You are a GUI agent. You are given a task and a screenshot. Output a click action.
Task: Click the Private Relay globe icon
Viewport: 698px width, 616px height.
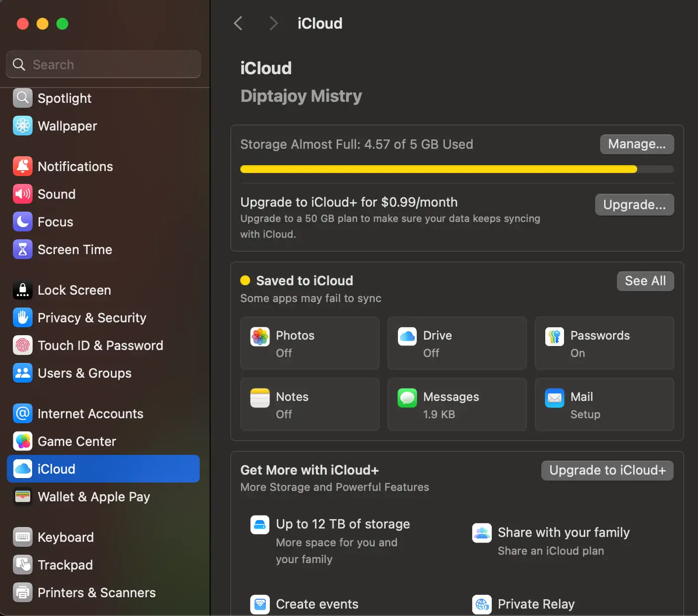pos(482,604)
